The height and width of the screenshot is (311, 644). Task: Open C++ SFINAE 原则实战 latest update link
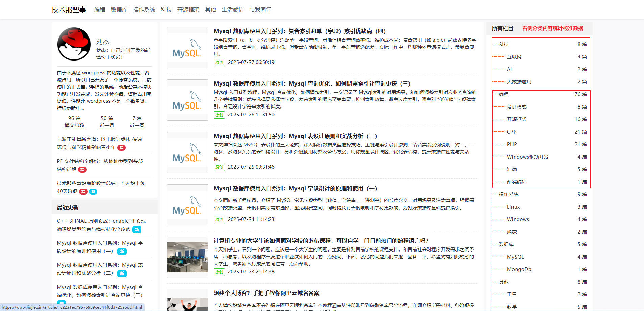101,225
